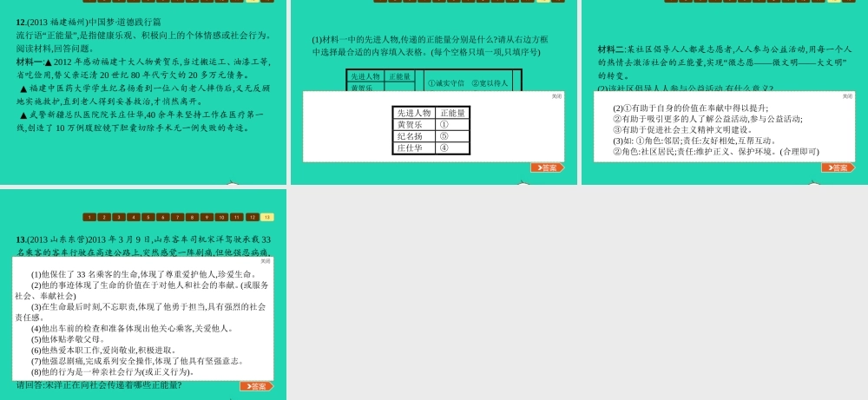This screenshot has height=400, width=868.
Task: Jump to question 10 in slide 13's number bar
Action: coord(222,218)
